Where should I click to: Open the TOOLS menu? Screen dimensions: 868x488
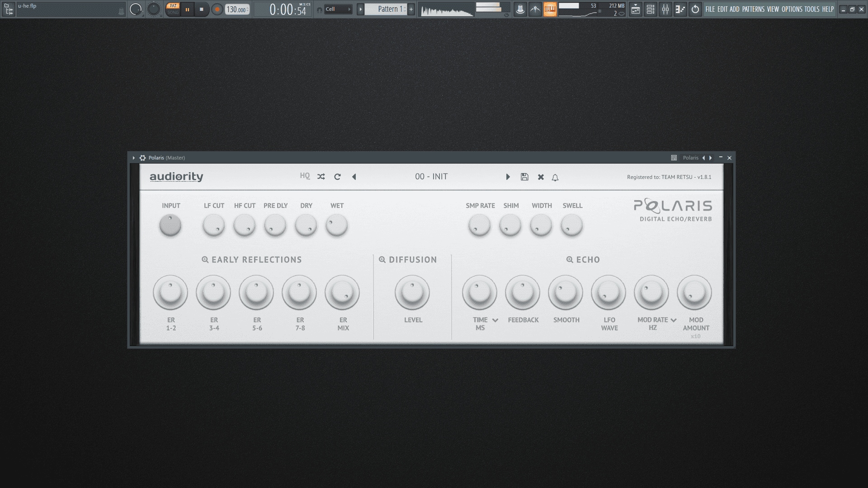(x=812, y=9)
